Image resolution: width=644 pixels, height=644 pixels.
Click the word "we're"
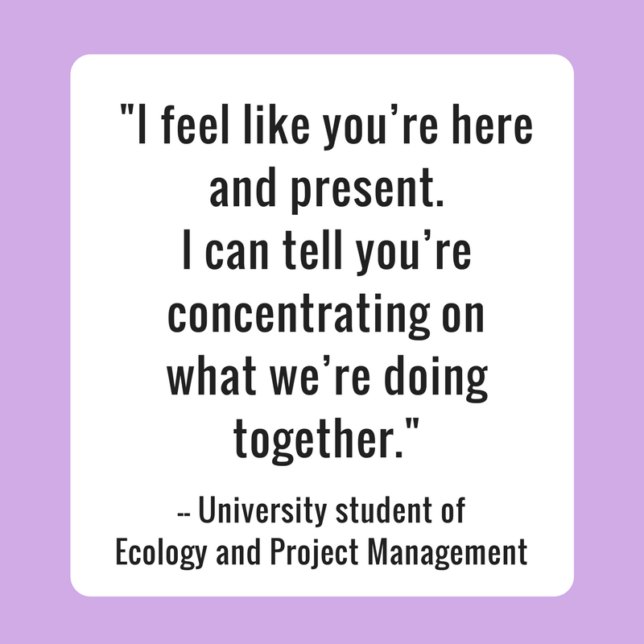pyautogui.click(x=320, y=376)
